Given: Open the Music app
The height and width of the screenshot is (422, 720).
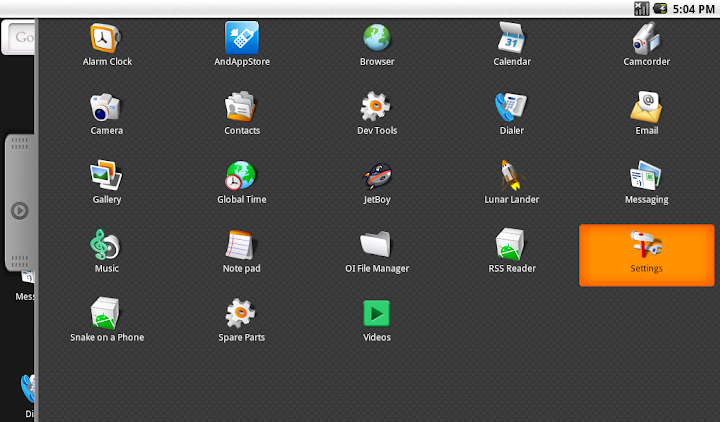Looking at the screenshot, I should (x=107, y=251).
